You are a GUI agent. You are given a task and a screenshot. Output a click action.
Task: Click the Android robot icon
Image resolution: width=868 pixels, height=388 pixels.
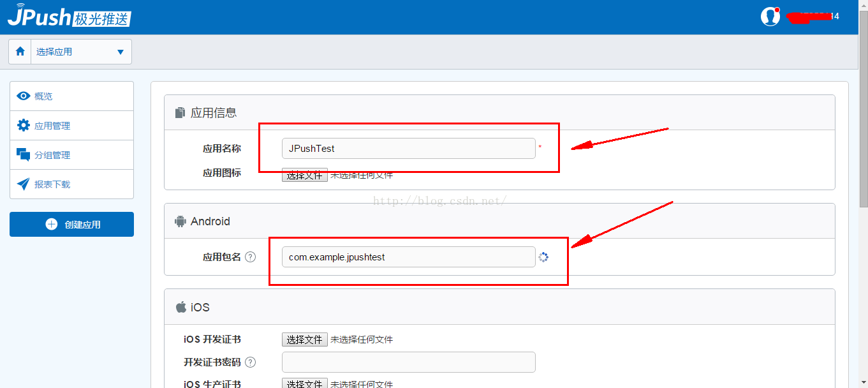(180, 221)
